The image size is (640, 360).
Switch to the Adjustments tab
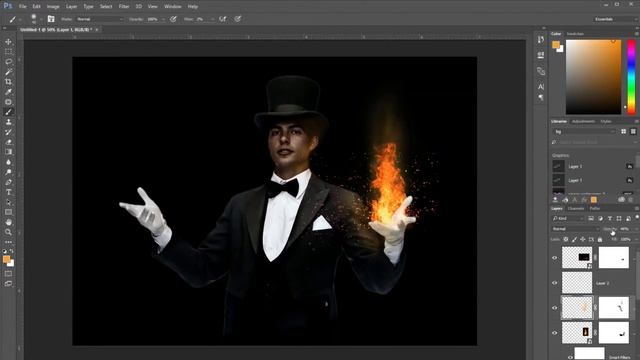click(x=583, y=121)
